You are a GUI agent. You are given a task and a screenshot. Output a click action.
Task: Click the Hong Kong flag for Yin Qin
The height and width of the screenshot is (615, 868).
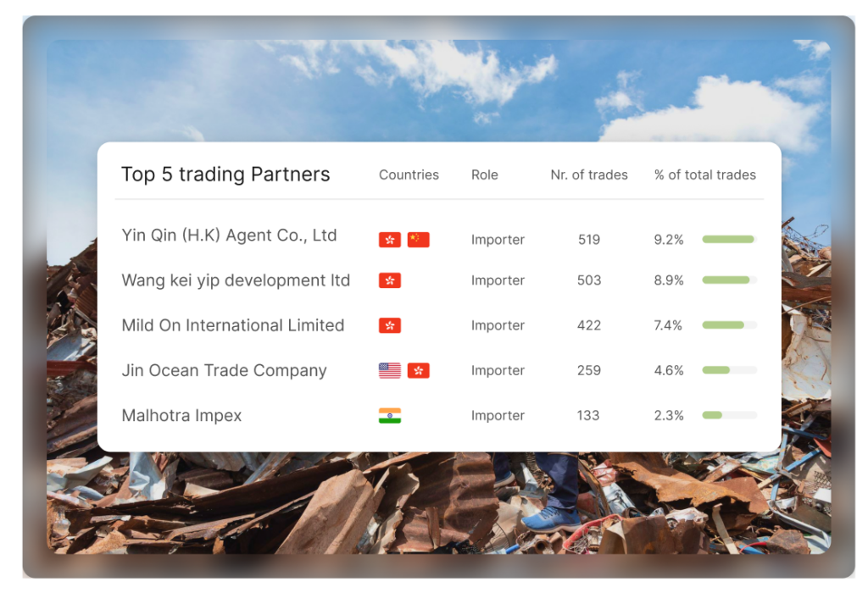point(389,240)
